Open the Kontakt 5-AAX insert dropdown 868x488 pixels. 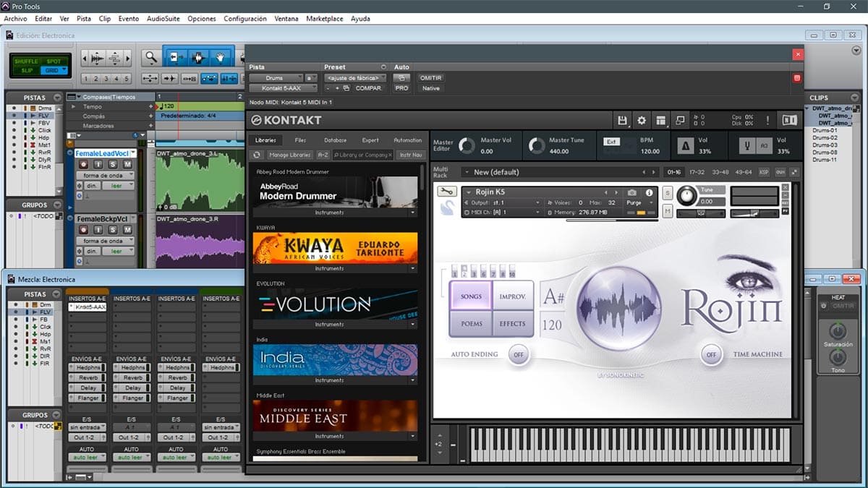click(x=283, y=88)
